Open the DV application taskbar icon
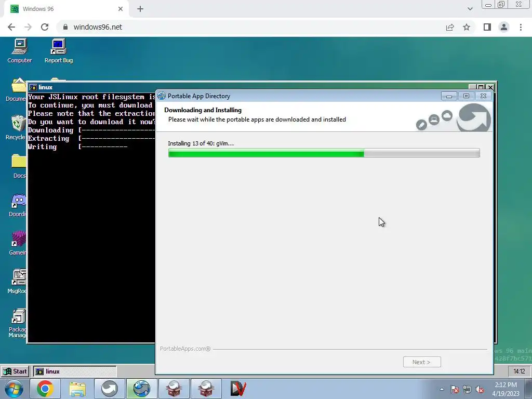The image size is (532, 399). [238, 389]
